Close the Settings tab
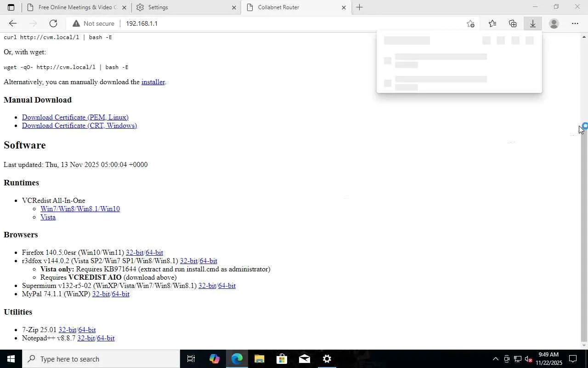588x368 pixels. coord(234,7)
